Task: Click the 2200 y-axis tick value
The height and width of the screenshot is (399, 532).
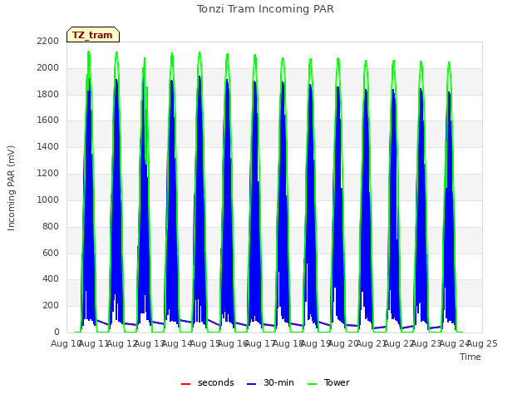Action: 48,41
